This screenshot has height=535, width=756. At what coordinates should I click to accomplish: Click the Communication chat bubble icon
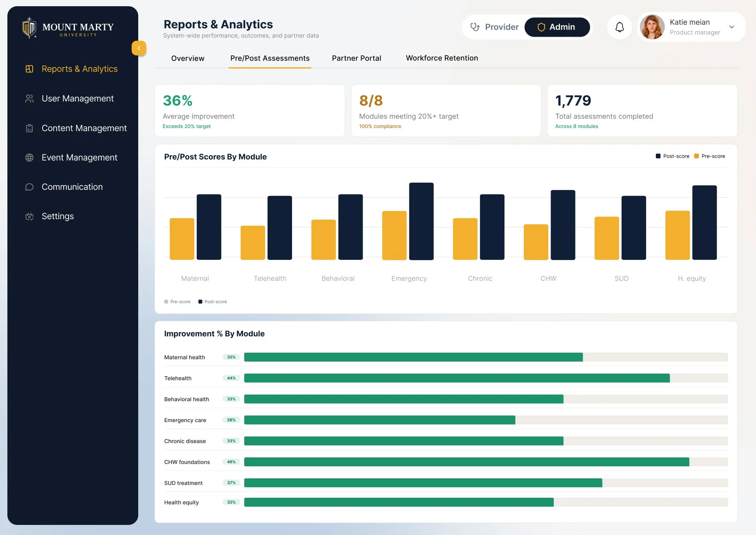click(x=30, y=187)
